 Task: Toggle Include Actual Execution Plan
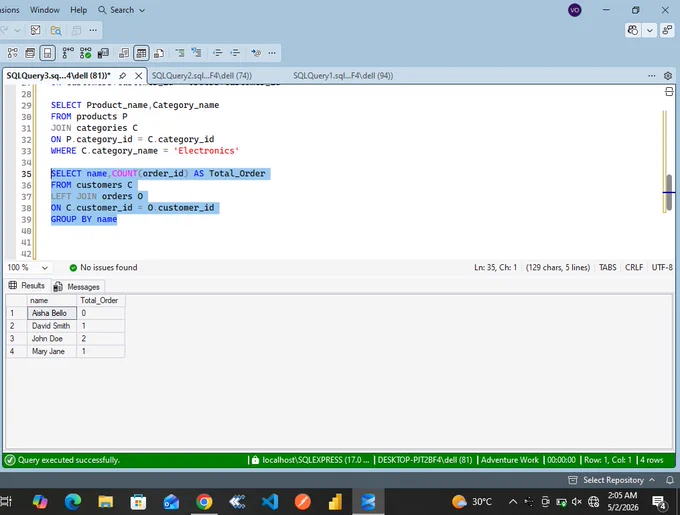click(x=68, y=53)
